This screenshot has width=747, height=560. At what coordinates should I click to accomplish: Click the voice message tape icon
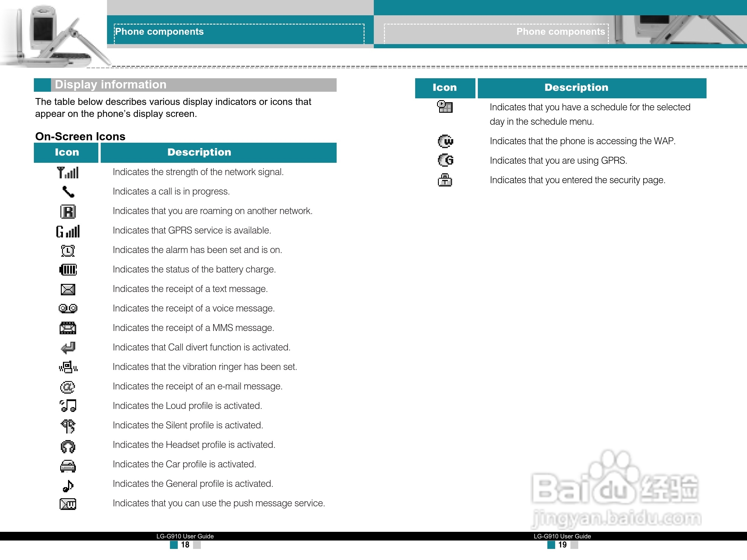pos(68,308)
